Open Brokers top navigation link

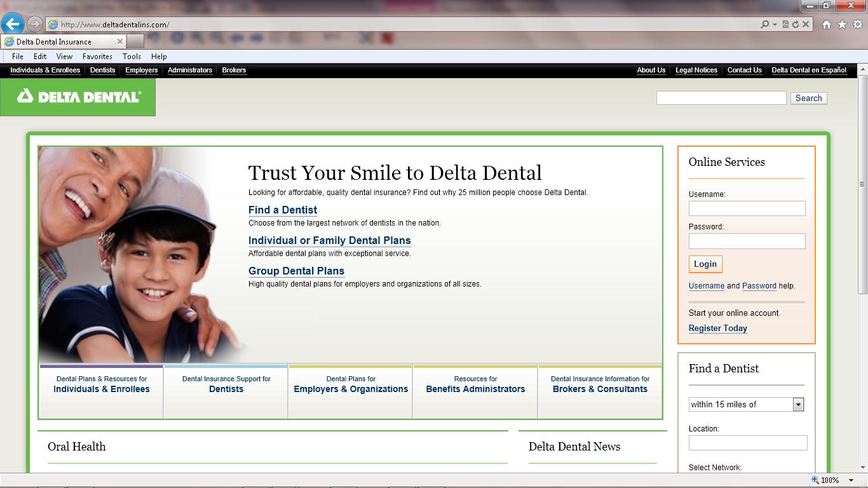point(234,70)
